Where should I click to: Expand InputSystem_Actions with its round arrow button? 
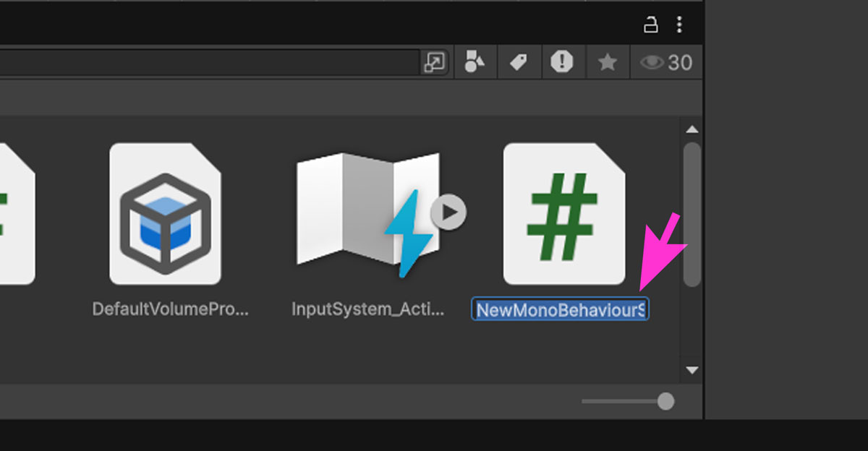point(449,213)
